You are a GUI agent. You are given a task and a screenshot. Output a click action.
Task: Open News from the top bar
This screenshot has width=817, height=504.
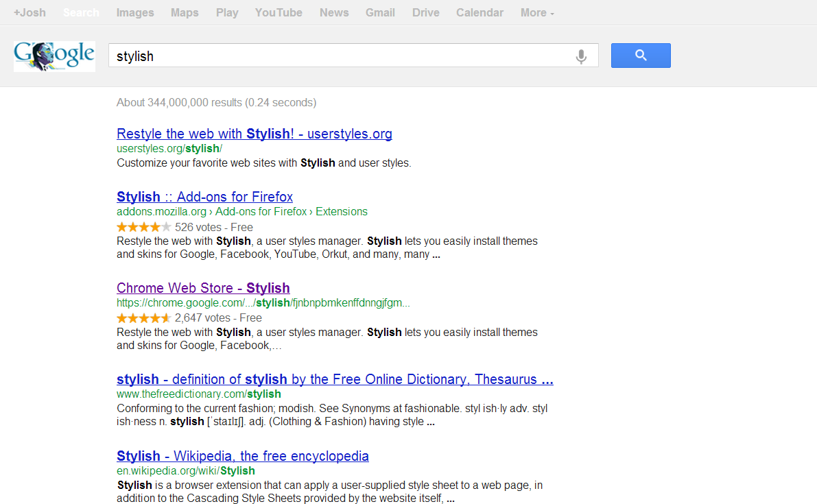click(334, 12)
